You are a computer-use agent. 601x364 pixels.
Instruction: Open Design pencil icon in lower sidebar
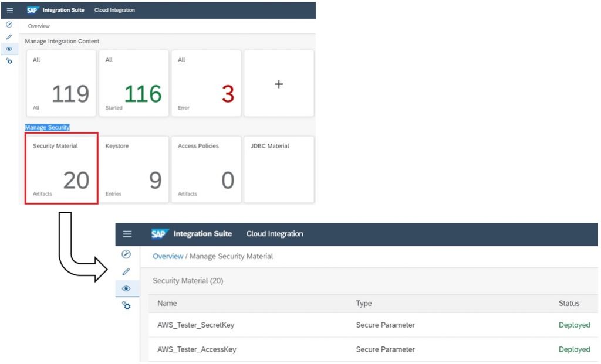(x=126, y=271)
